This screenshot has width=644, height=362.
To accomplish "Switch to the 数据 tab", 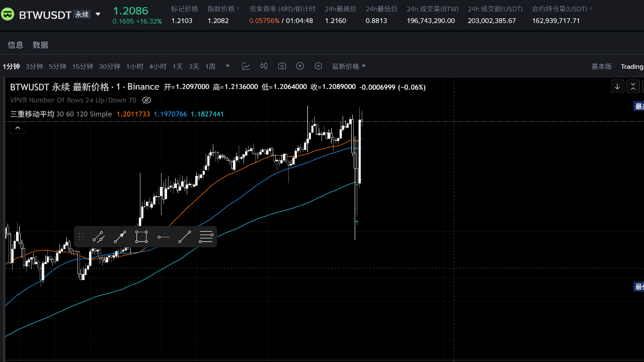I will pyautogui.click(x=41, y=45).
